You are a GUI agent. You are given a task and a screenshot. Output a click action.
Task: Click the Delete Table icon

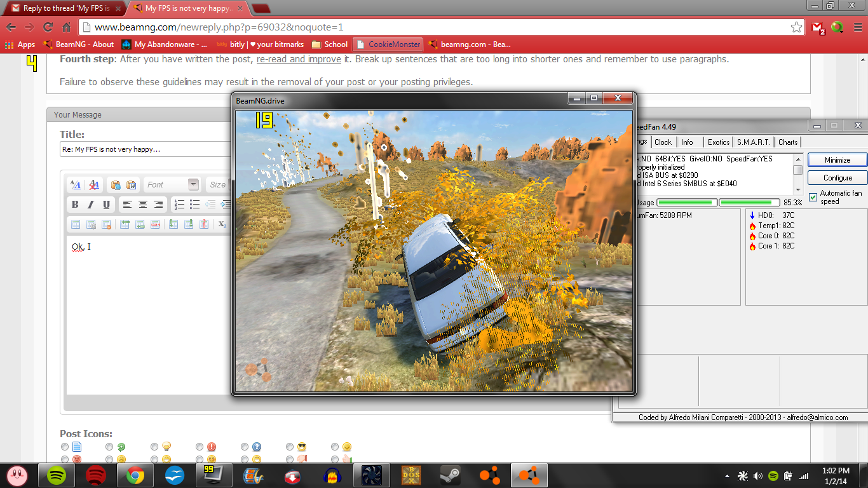pyautogui.click(x=106, y=224)
